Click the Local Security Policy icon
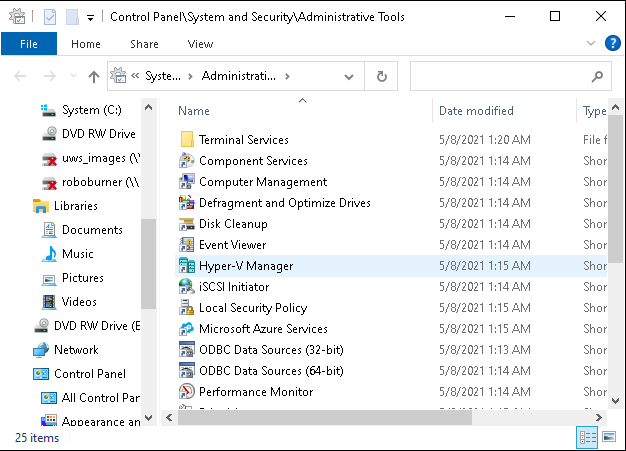This screenshot has width=626, height=451. click(187, 308)
